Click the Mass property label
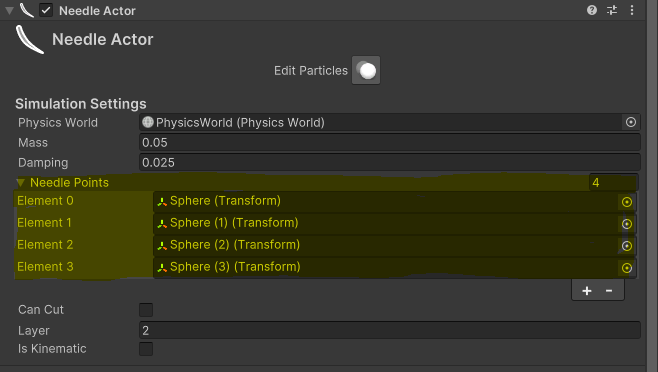The width and height of the screenshot is (658, 372). tap(33, 143)
